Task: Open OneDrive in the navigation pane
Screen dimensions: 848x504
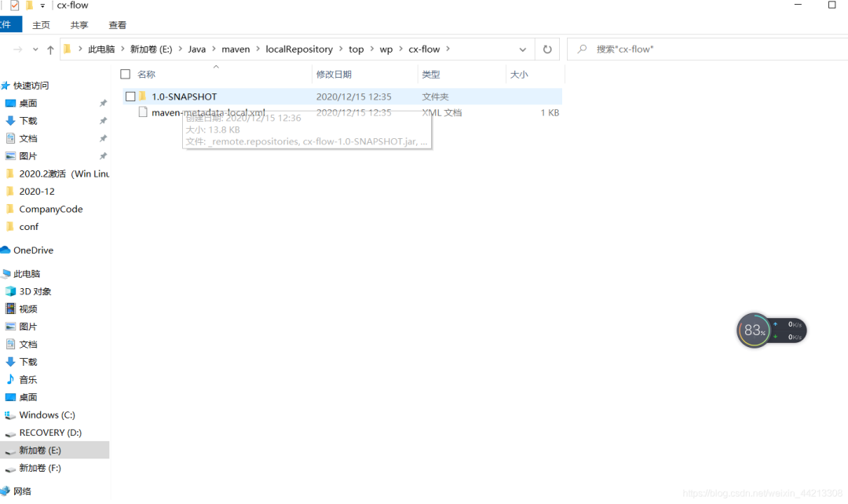Action: [33, 250]
